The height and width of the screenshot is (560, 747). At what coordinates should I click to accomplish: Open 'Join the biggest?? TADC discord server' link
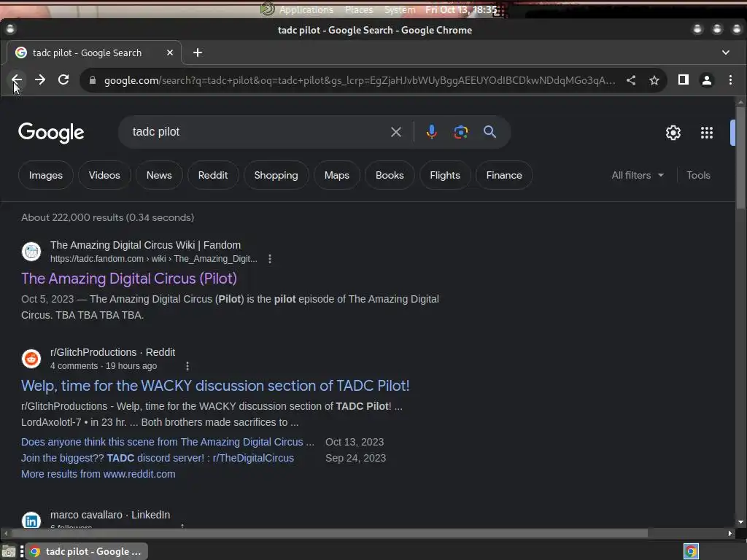(x=158, y=458)
